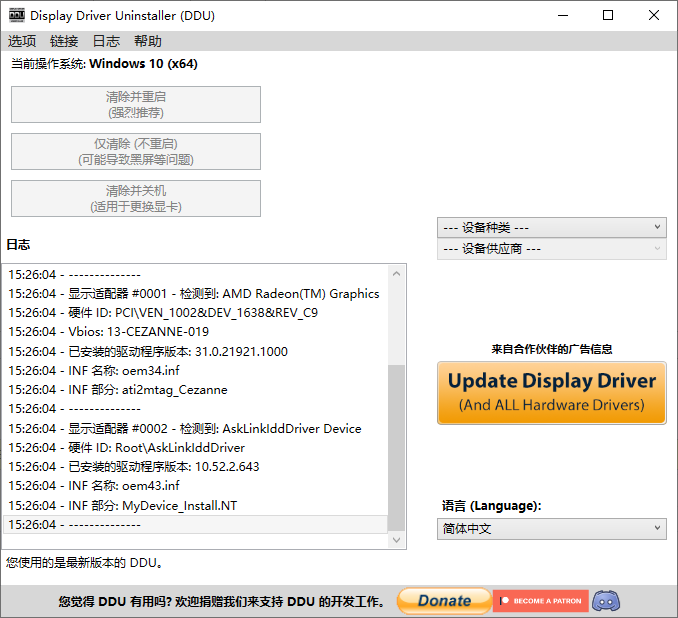Screen dimensions: 678x618
Task: Click Update Display Driver ad banner
Action: (551, 391)
